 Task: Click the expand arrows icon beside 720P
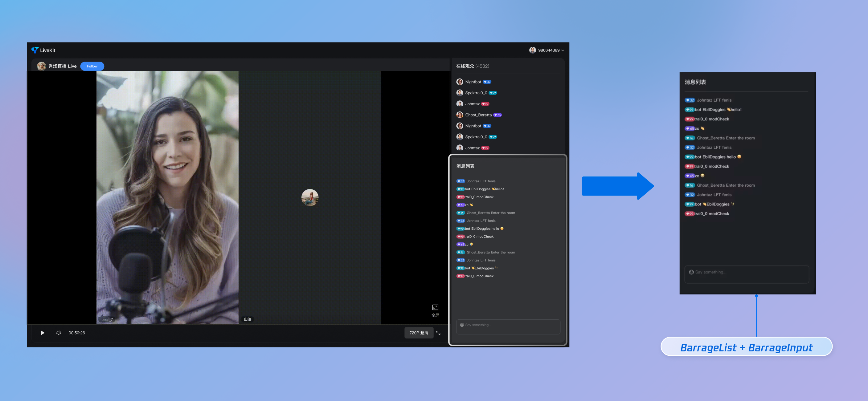click(438, 333)
